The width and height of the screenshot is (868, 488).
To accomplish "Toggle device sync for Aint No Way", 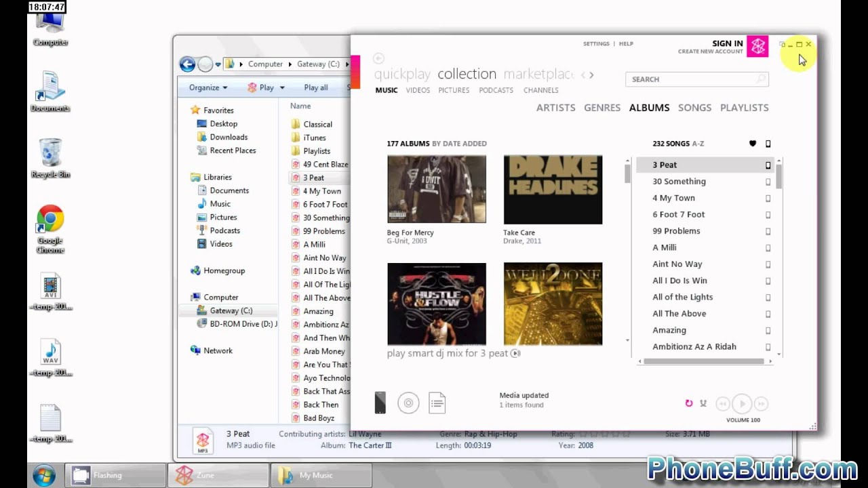I will pyautogui.click(x=768, y=264).
